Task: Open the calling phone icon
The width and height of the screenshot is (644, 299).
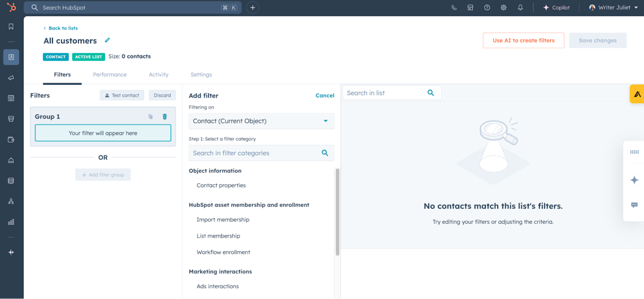Action: 454,8
